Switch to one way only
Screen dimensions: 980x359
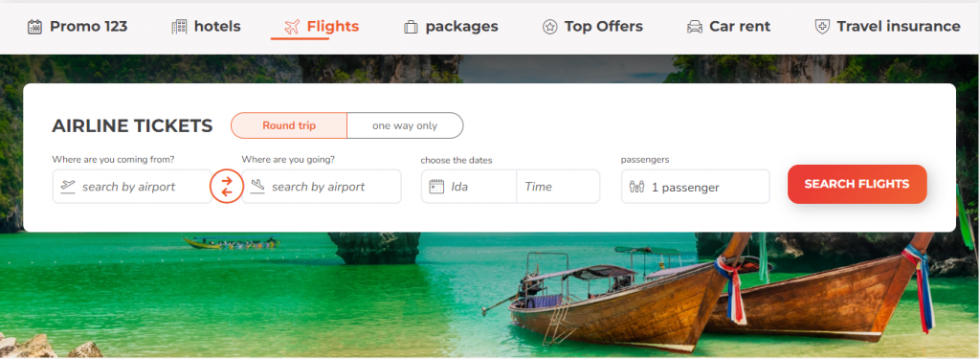click(405, 125)
